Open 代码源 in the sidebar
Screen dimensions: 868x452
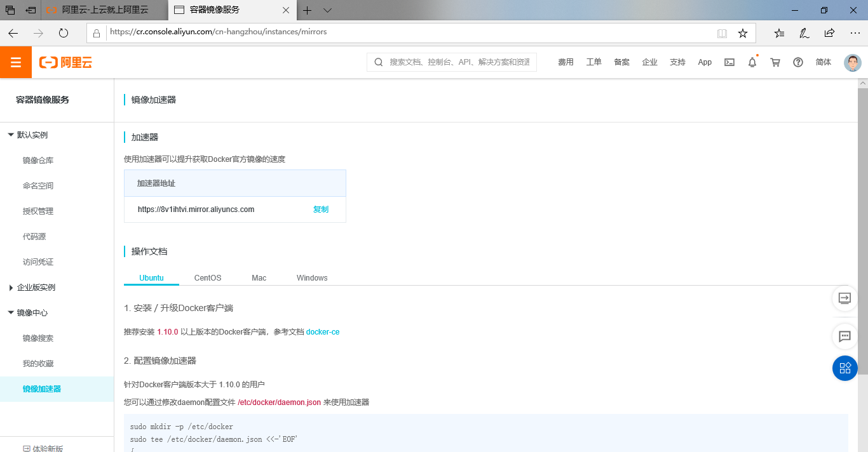tap(34, 237)
